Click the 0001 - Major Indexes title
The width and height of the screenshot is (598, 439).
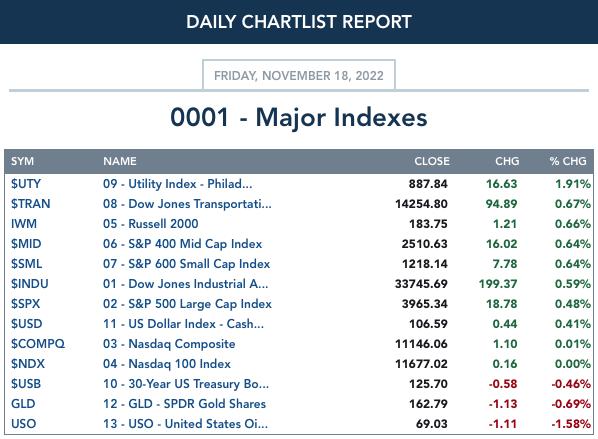[x=299, y=117]
